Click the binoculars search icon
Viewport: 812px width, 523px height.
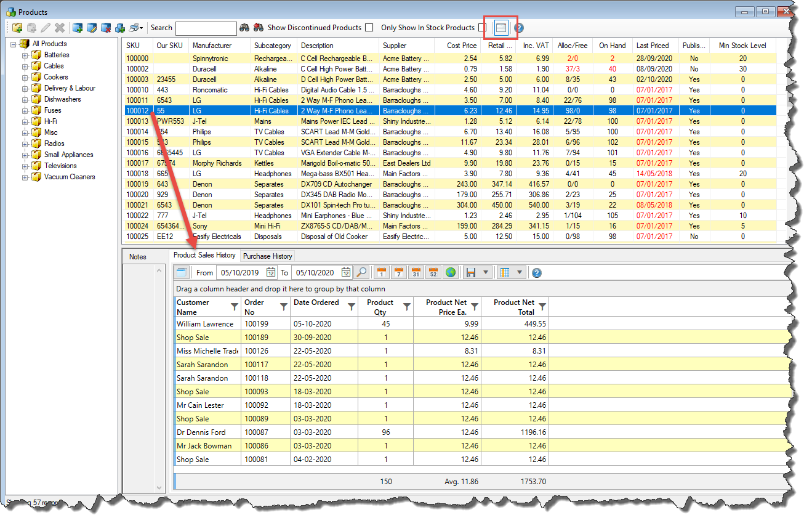(244, 28)
